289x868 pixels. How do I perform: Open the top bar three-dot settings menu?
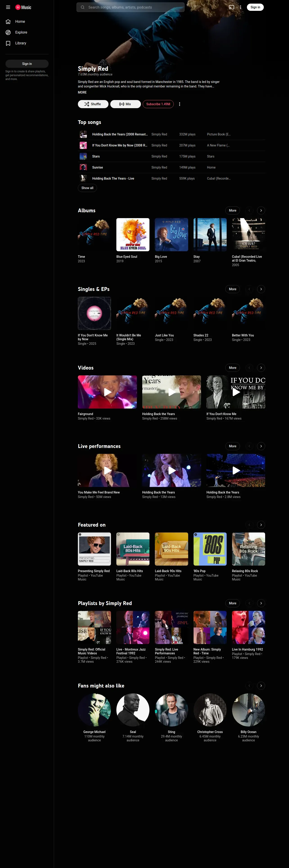240,7
